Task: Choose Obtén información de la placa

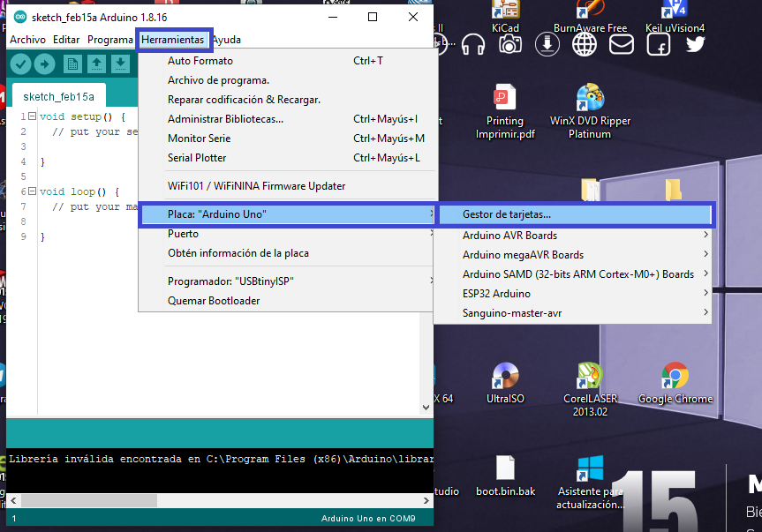Action: pos(287,253)
